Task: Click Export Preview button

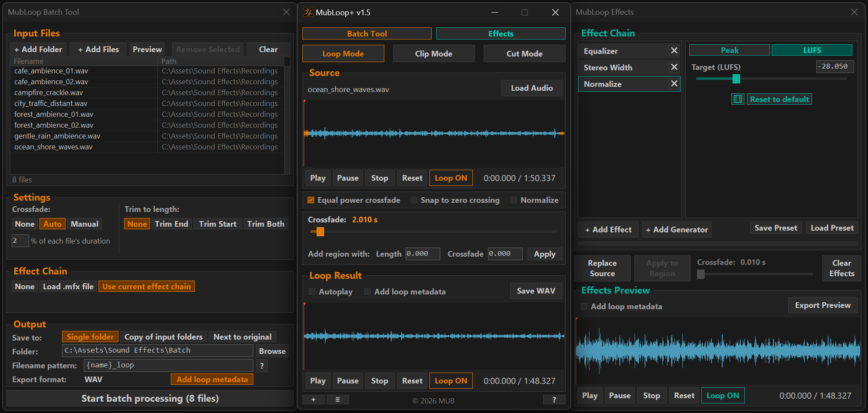Action: pos(822,305)
